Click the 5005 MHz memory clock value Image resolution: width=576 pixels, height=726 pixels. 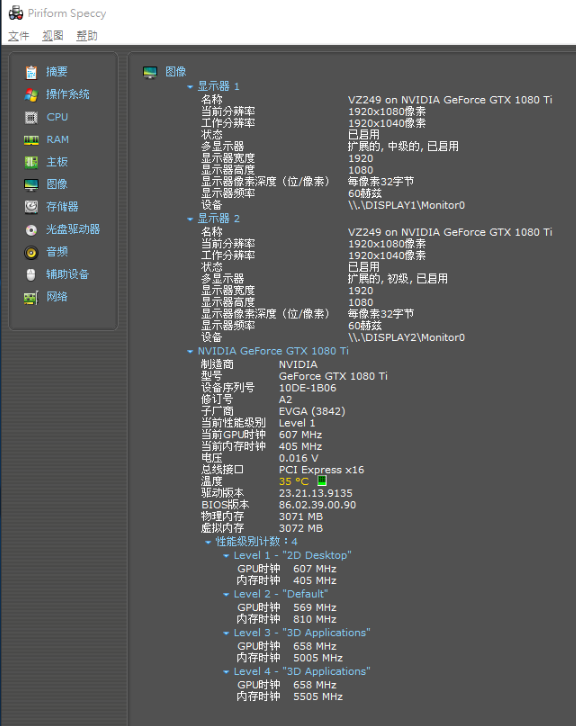coord(318,658)
